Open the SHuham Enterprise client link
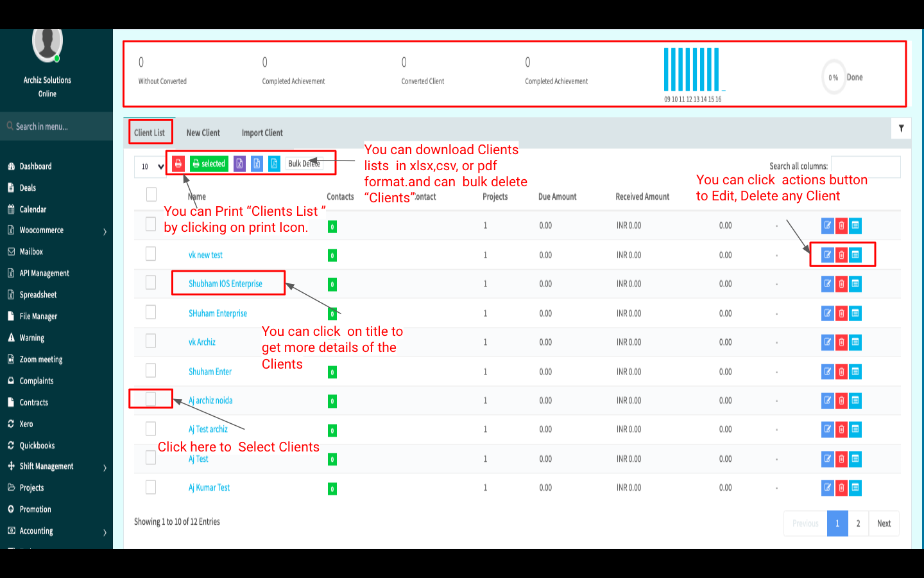Image resolution: width=924 pixels, height=578 pixels. point(218,313)
